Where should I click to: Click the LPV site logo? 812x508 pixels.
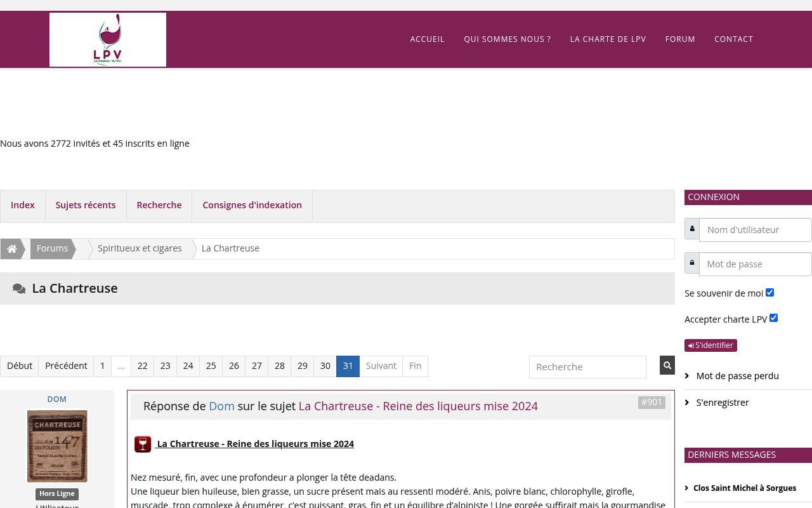(108, 39)
